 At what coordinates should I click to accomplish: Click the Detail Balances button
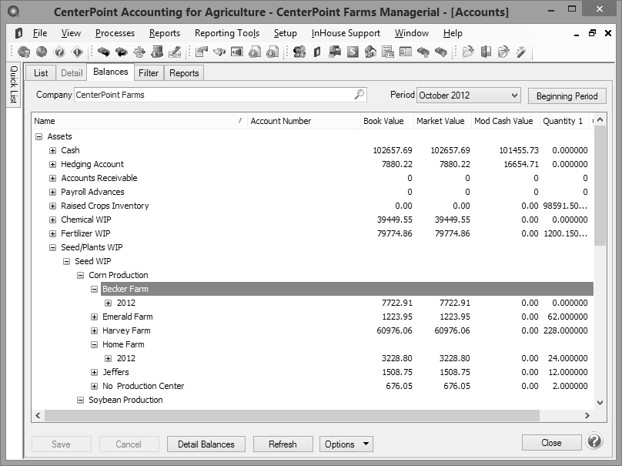tap(206, 444)
